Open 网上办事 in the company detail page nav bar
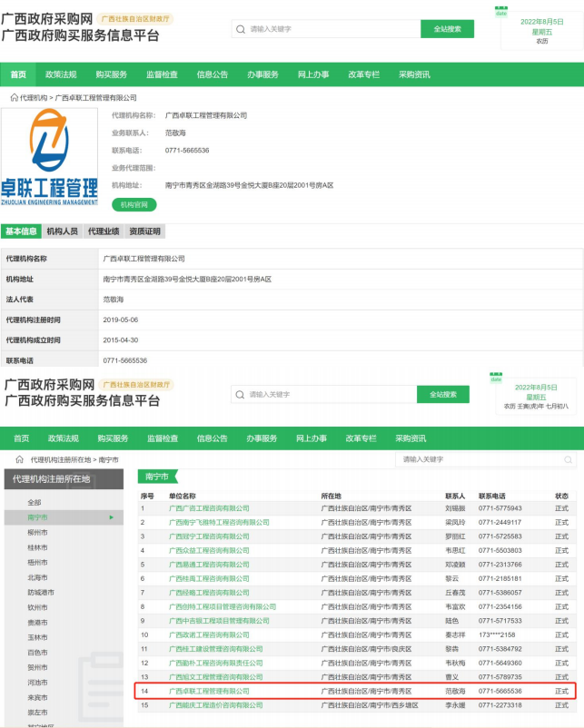 [313, 74]
